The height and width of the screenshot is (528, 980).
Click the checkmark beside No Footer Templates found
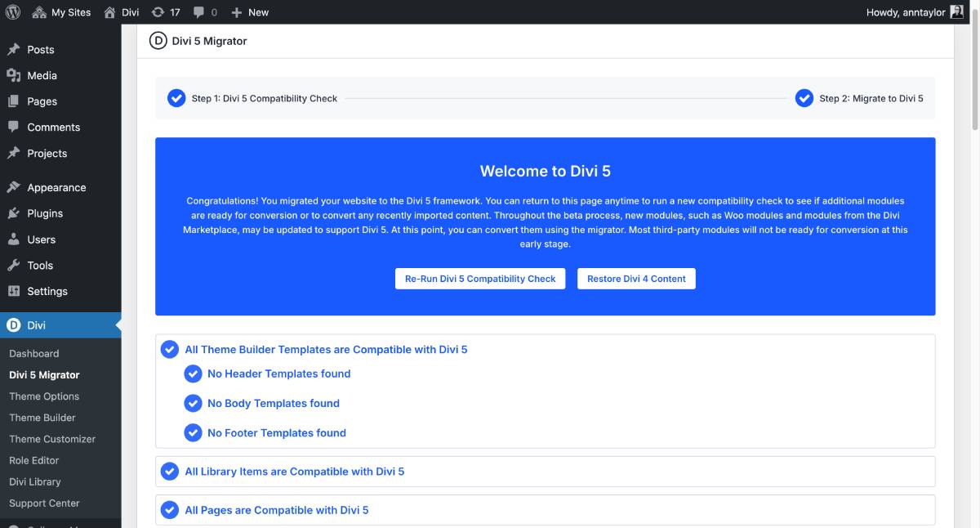[194, 432]
